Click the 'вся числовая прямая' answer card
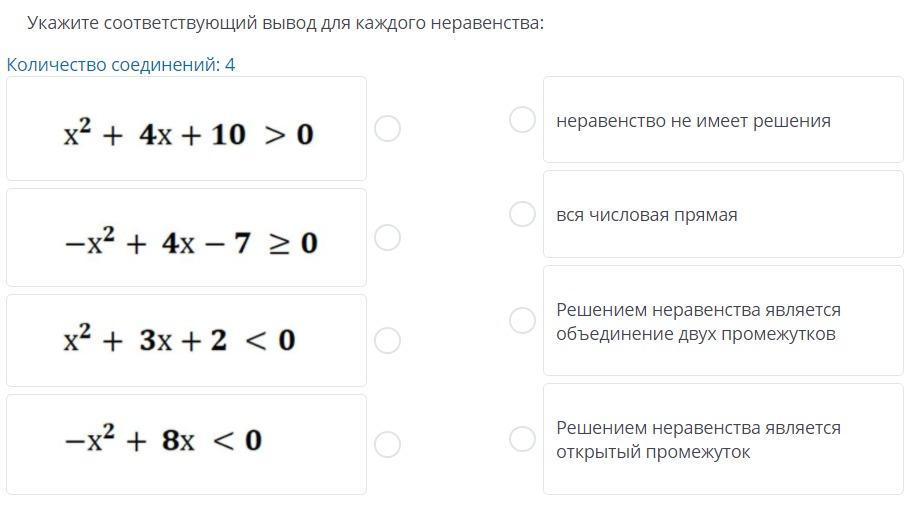The image size is (915, 511). tap(722, 215)
